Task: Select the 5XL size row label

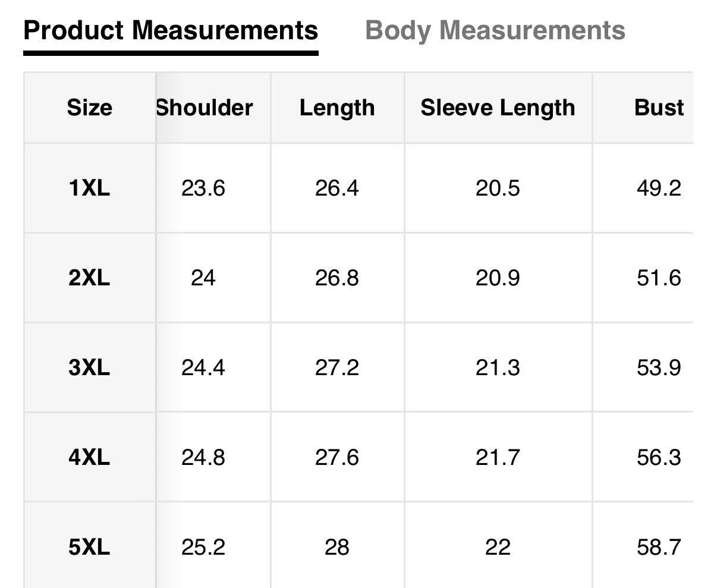Action: point(89,547)
